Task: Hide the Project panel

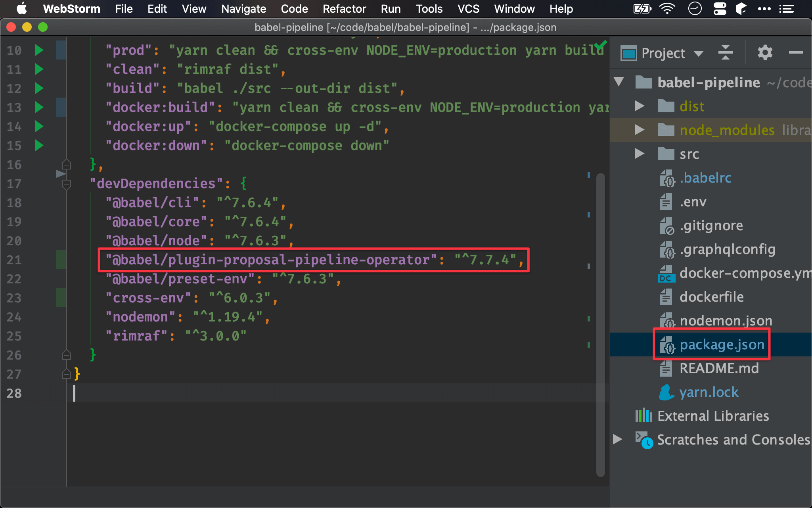Action: coord(795,52)
